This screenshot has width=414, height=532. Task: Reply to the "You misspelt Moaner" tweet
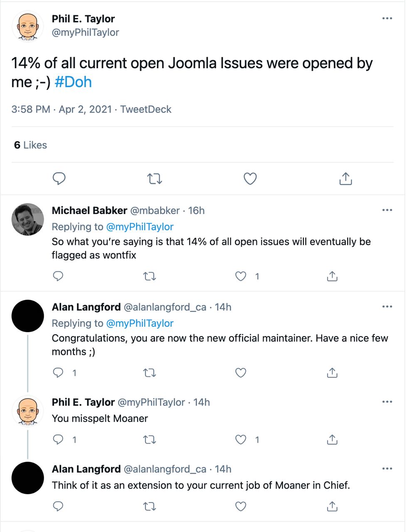tap(59, 439)
